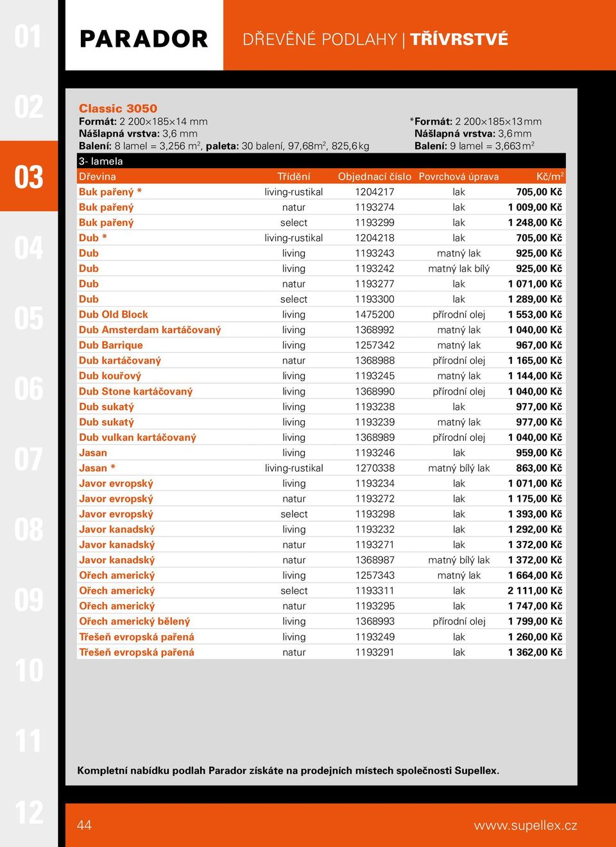Select the 3- lamela table heading
This screenshot has width=616, height=847.
[x=101, y=161]
